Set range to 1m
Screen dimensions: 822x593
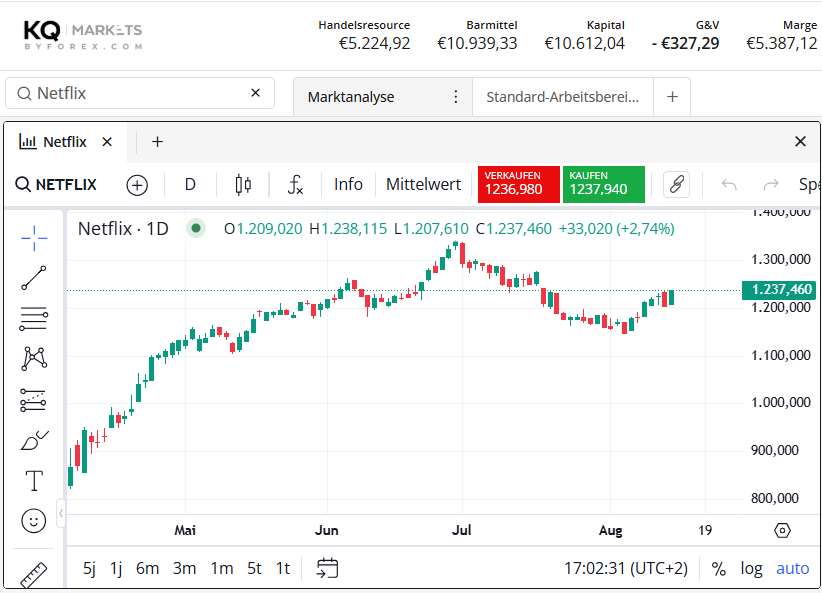(x=222, y=568)
